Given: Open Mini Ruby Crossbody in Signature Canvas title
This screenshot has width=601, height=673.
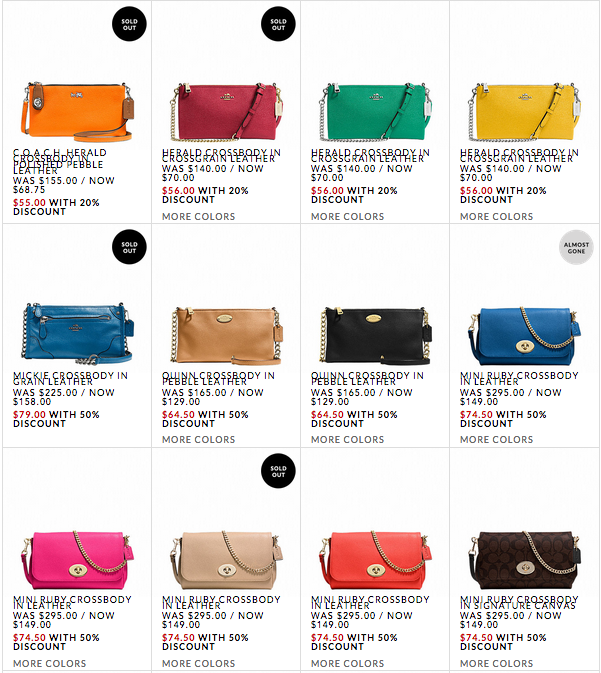Looking at the screenshot, I should (519, 602).
